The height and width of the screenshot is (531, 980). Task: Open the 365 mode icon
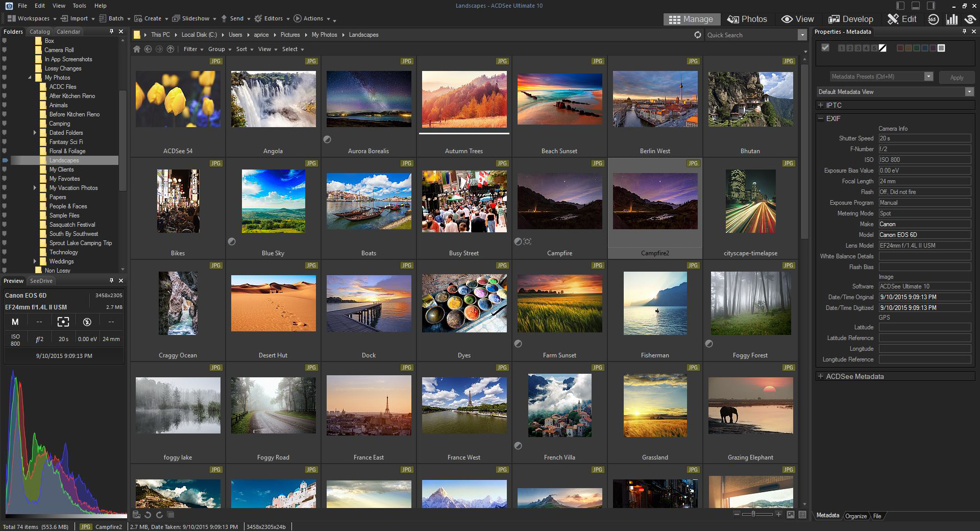tap(933, 19)
